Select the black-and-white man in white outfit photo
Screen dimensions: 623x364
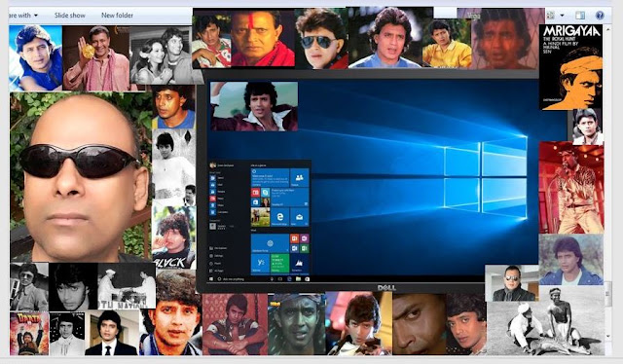(x=173, y=166)
